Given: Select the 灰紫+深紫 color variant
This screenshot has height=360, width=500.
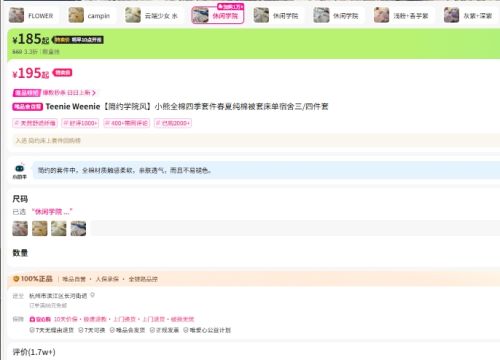Looking at the screenshot, I should pyautogui.click(x=468, y=15).
